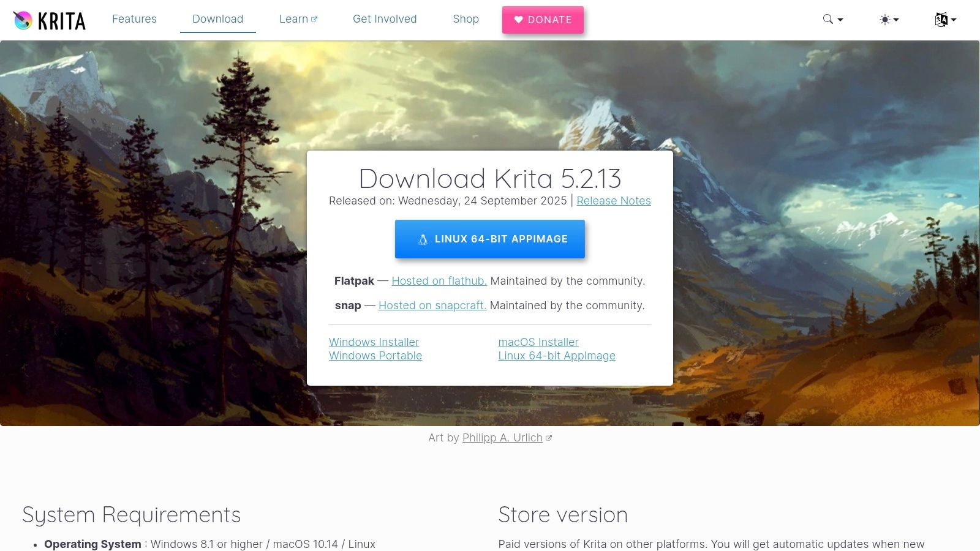
Task: Follow the Hosted on flathub link
Action: point(439,281)
